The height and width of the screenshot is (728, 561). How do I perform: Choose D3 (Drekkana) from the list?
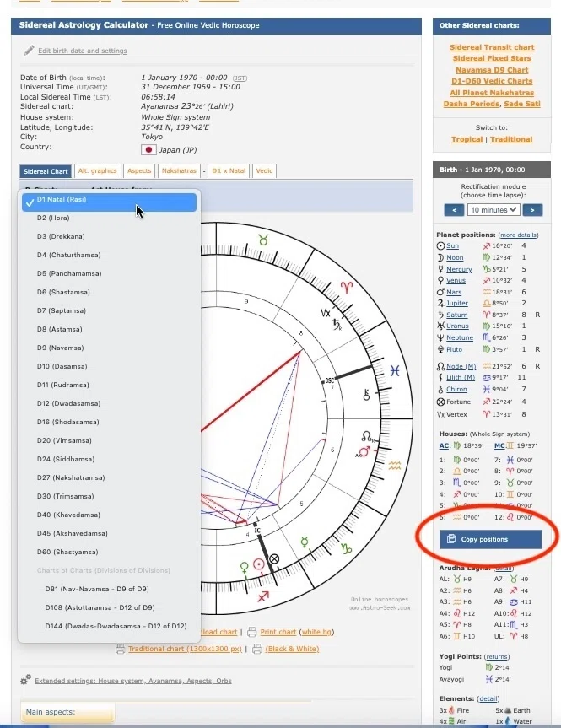(109, 236)
